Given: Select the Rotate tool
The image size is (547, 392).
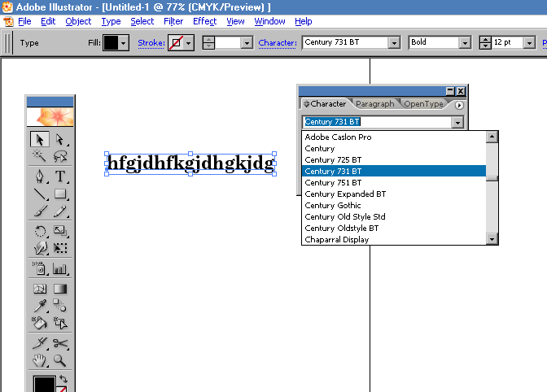Looking at the screenshot, I should coord(39,231).
